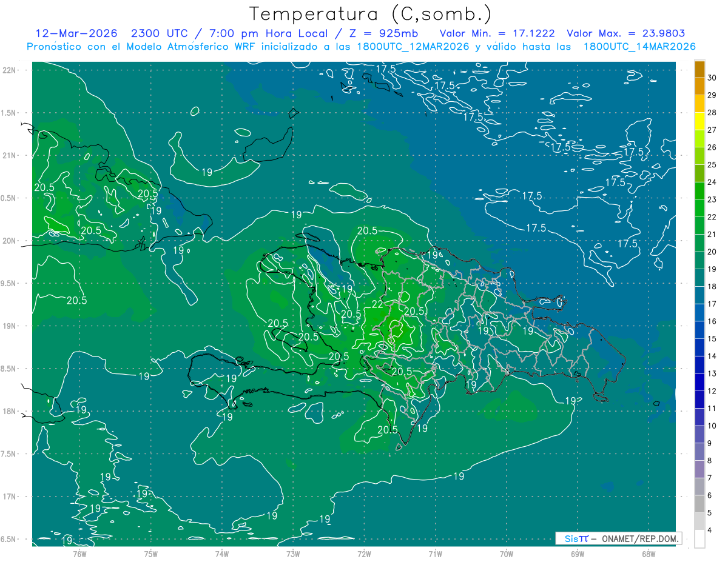
Task: Click the "22" contour label on the map
Action: coord(377,304)
